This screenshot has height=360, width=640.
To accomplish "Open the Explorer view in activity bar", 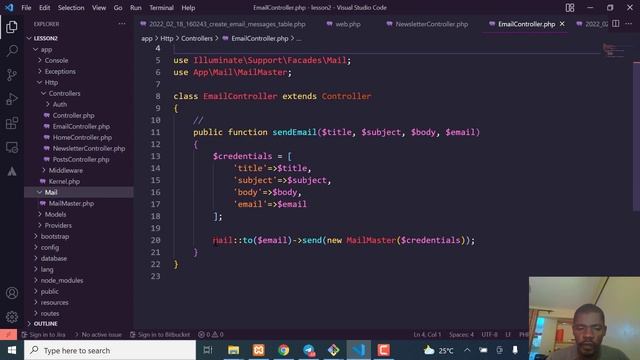I will coord(12,27).
